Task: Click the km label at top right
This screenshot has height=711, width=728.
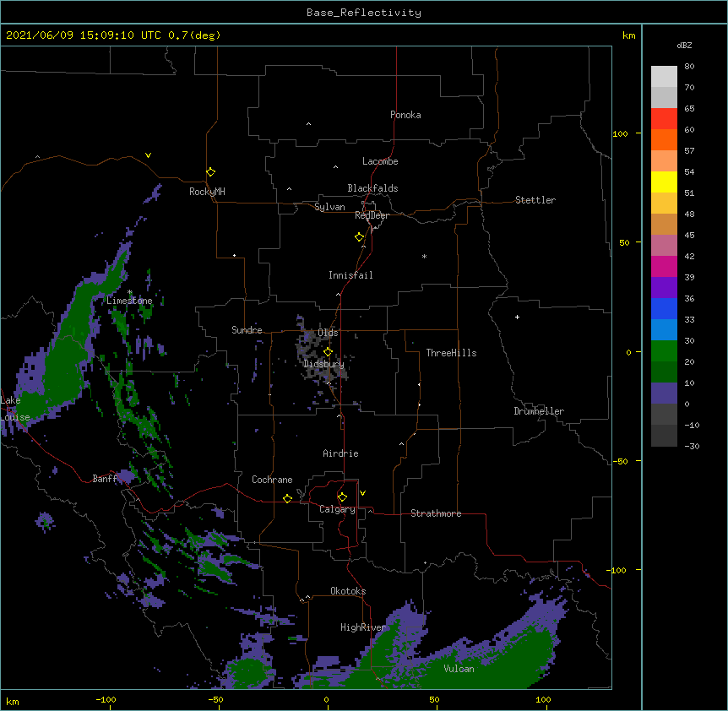Action: pos(628,35)
